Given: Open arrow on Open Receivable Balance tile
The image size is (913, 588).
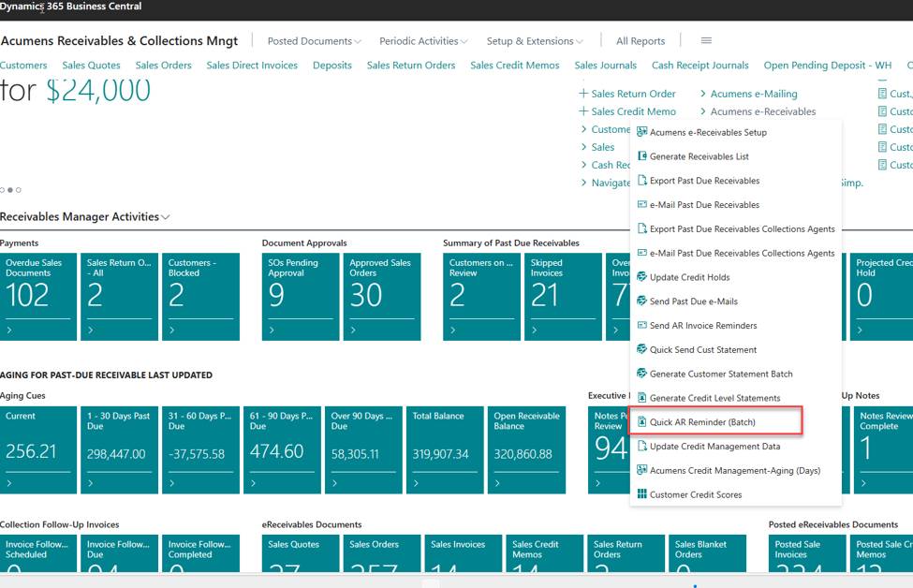Looking at the screenshot, I should coord(498,483).
